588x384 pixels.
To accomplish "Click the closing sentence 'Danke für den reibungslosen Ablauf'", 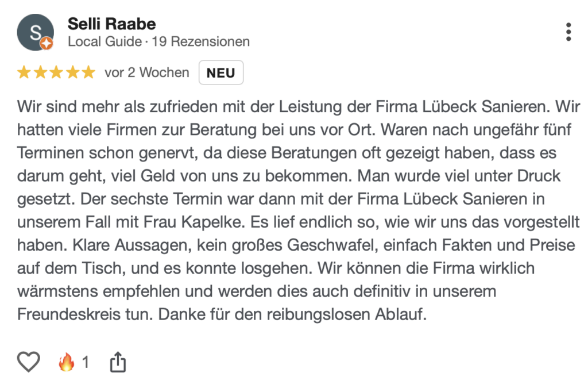I will 293,315.
